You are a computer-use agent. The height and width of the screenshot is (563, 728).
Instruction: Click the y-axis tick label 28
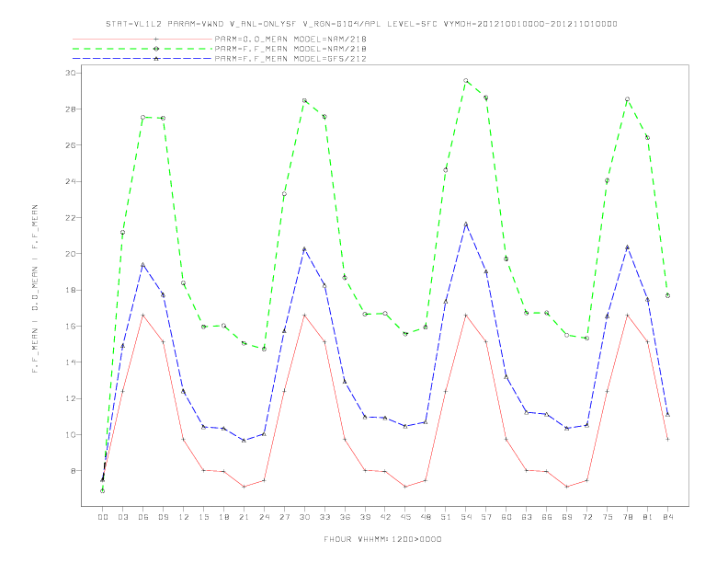click(71, 109)
